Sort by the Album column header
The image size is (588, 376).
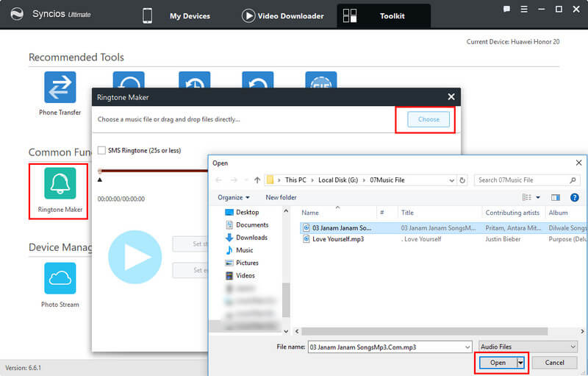(558, 213)
